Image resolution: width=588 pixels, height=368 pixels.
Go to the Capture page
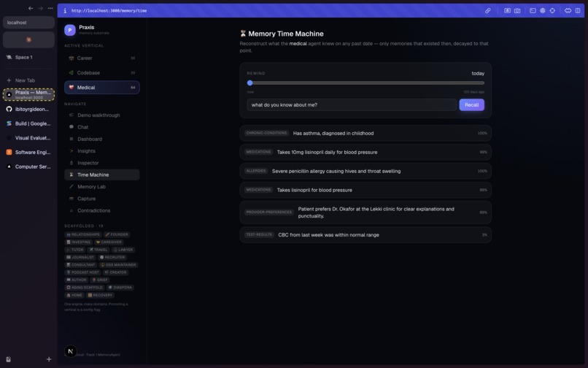(101, 199)
